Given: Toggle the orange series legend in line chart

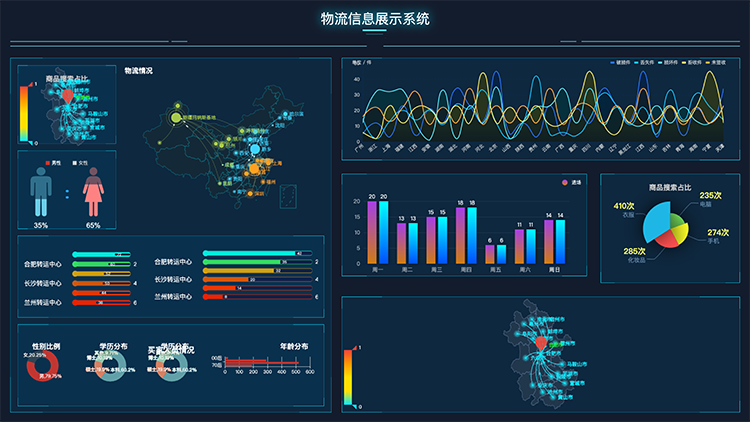Looking at the screenshot, I should (716, 63).
